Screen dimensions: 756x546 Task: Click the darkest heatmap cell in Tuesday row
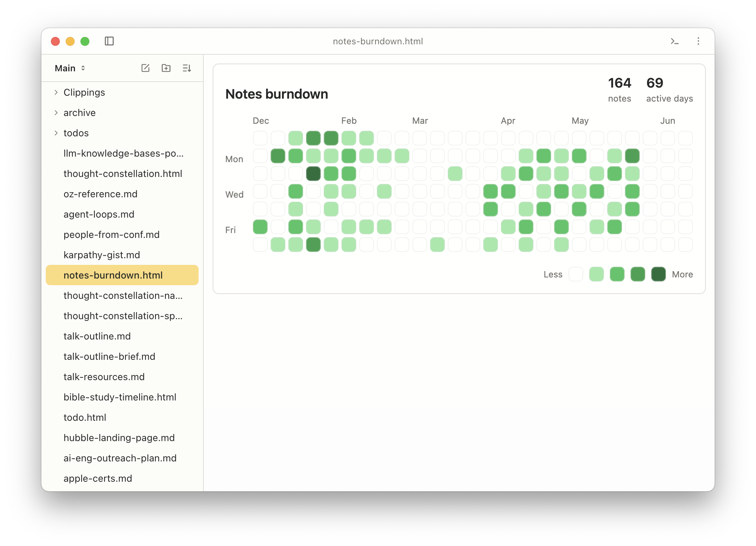pos(313,174)
